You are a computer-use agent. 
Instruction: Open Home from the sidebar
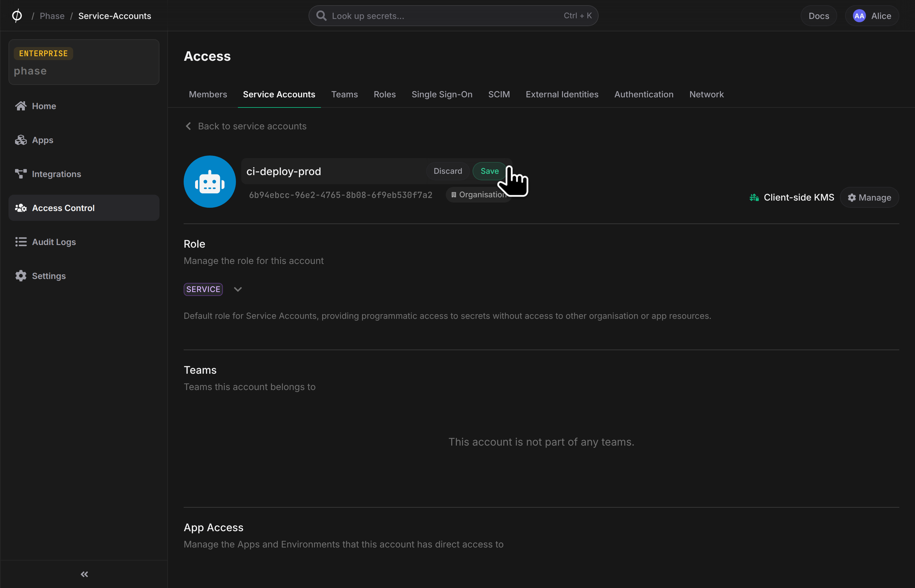(x=84, y=106)
